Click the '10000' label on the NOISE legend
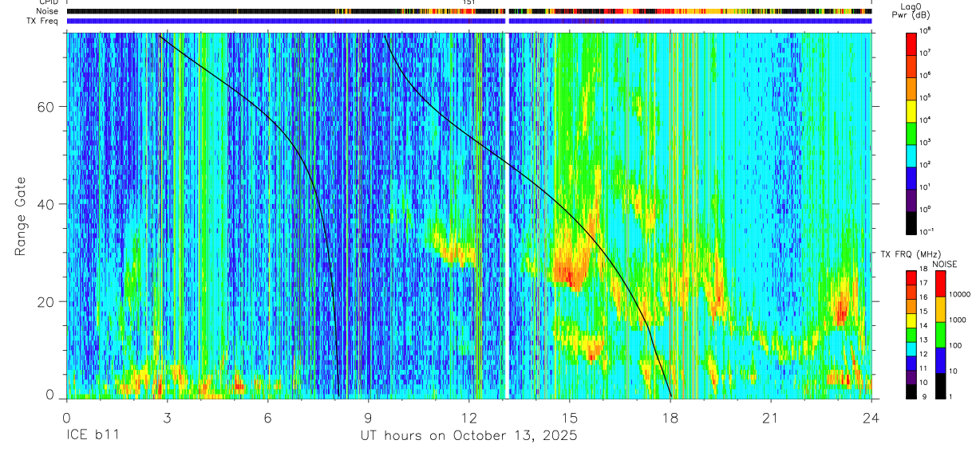The width and height of the screenshot is (980, 452). (961, 295)
